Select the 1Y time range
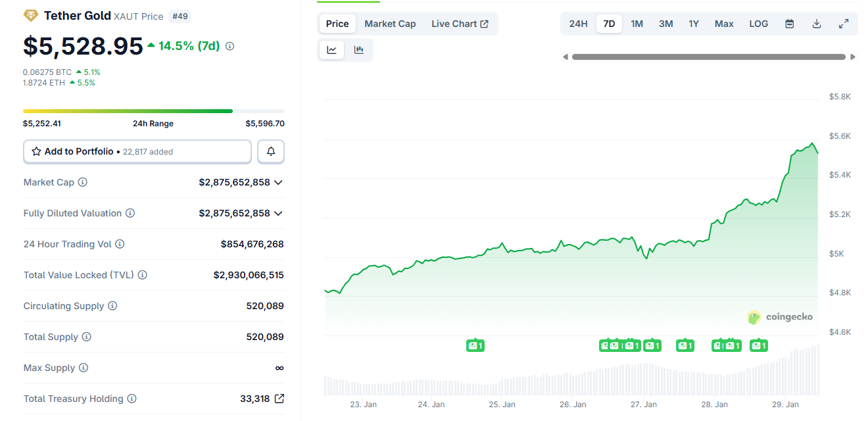This screenshot has height=421, width=868. pos(694,24)
